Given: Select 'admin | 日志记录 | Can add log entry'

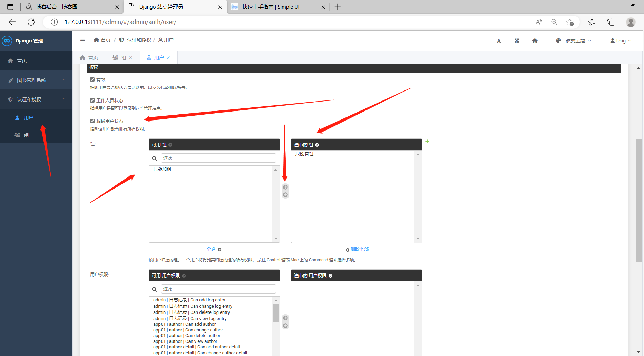Looking at the screenshot, I should click(x=189, y=300).
